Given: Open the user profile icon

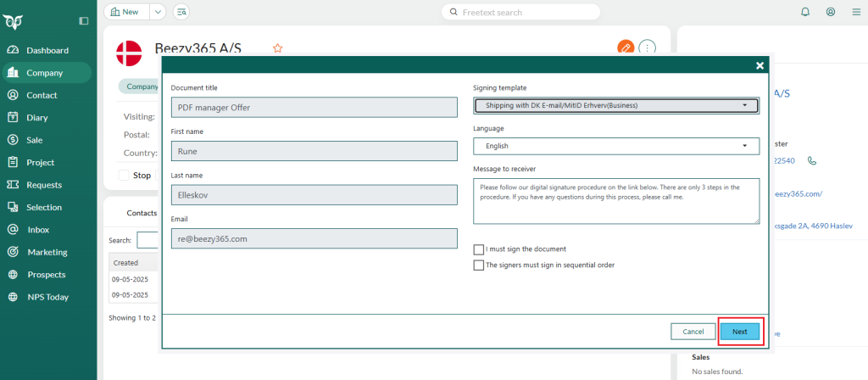Looking at the screenshot, I should (x=831, y=12).
